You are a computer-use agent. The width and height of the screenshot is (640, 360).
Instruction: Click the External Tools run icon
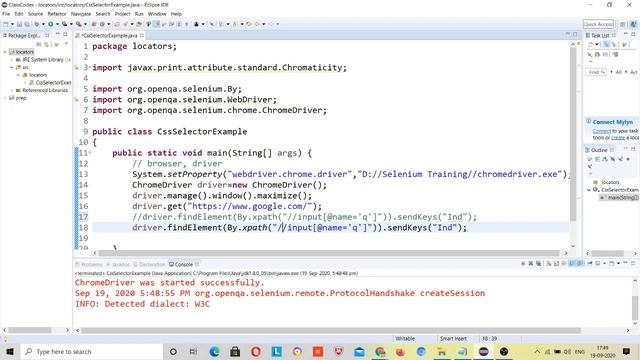pyautogui.click(x=78, y=24)
